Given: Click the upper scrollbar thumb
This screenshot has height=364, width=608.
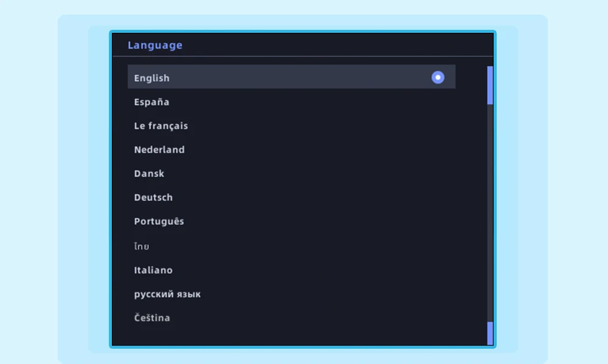Looking at the screenshot, I should 490,85.
